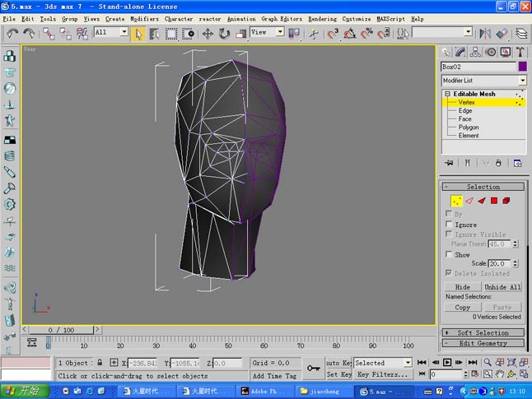Pick the Rectangular Selection Region tool
This screenshot has height=399, width=532.
(x=171, y=34)
